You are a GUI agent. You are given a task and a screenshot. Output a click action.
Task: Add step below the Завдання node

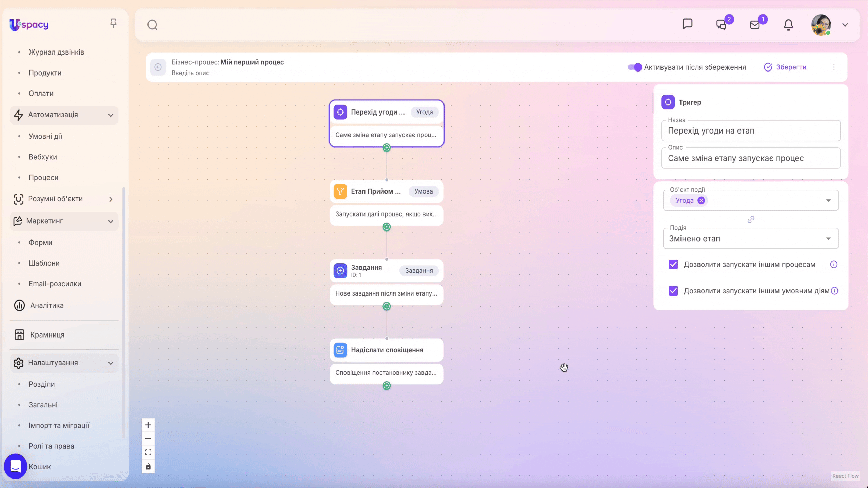point(387,306)
